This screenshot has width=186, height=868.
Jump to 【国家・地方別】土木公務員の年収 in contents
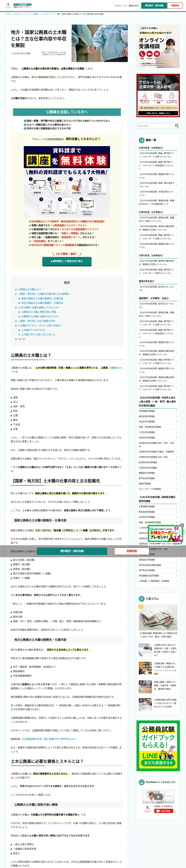37,321
